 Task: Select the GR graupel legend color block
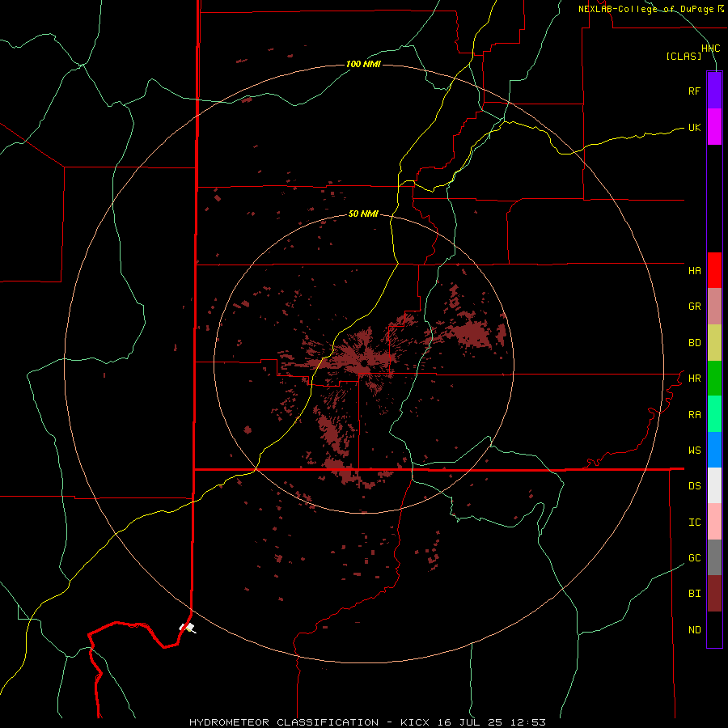(714, 307)
